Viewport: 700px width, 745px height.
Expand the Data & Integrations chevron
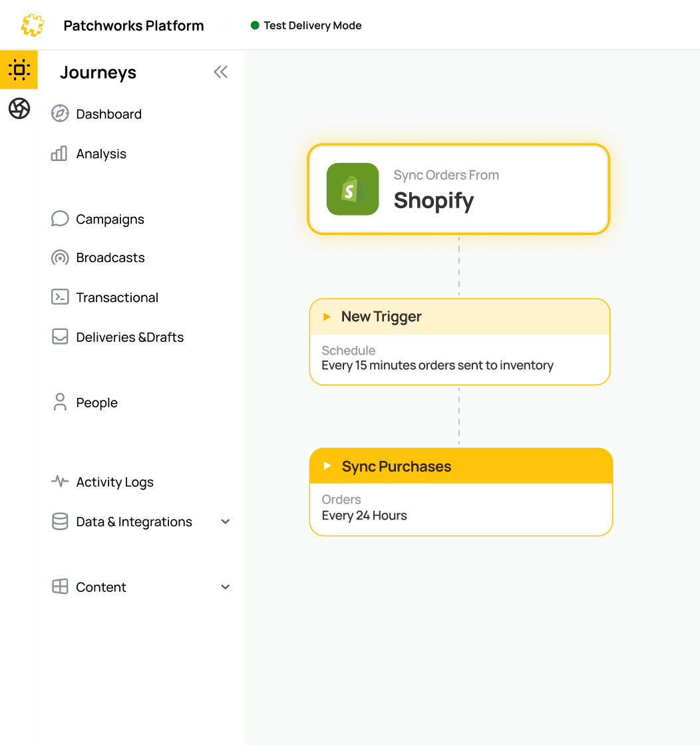point(226,521)
